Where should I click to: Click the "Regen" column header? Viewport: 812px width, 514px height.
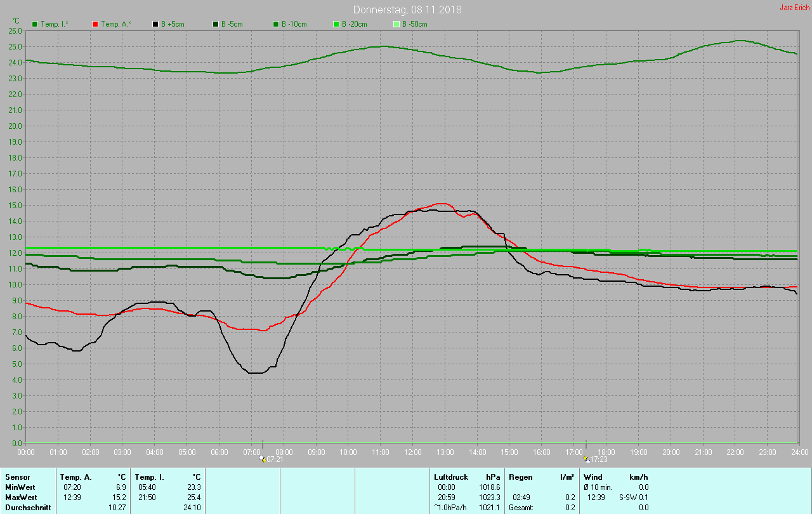(x=521, y=477)
